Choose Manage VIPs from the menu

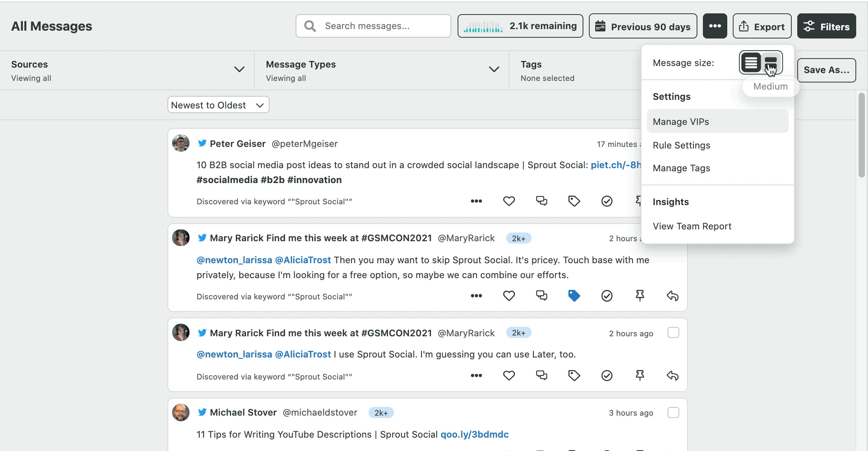717,121
